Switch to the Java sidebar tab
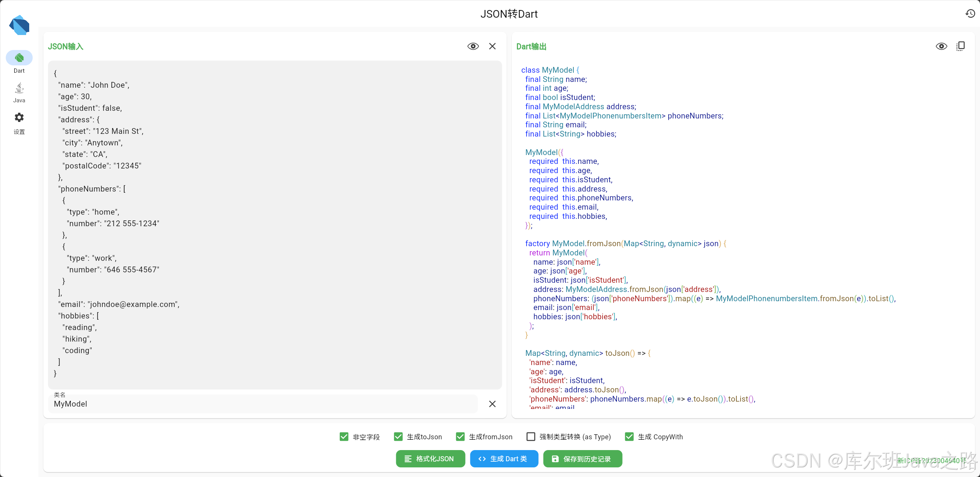 19,92
